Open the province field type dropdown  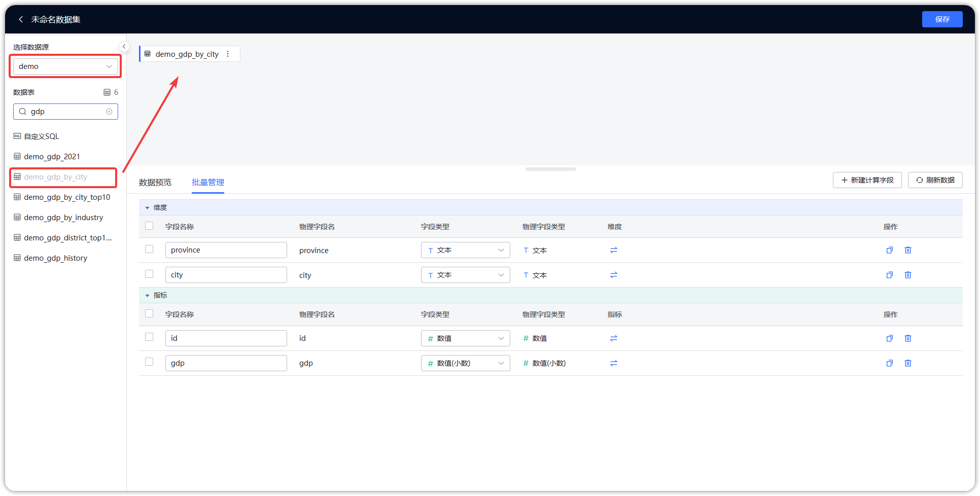point(465,250)
